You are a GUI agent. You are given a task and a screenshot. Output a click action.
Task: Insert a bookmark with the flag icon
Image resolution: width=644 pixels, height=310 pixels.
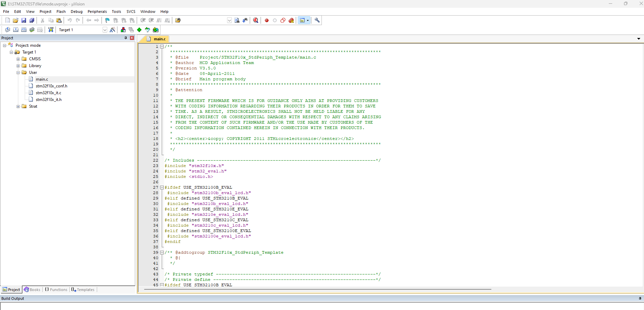(107, 20)
